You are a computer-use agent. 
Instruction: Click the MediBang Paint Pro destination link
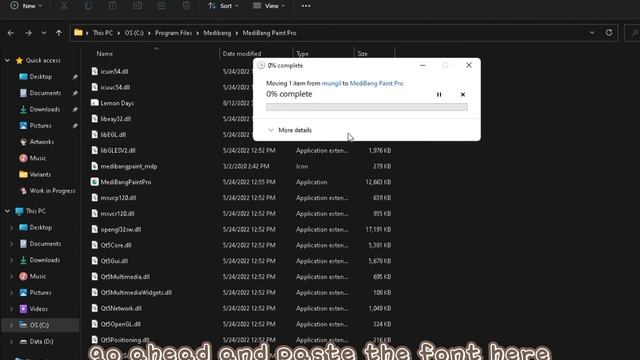tap(376, 83)
